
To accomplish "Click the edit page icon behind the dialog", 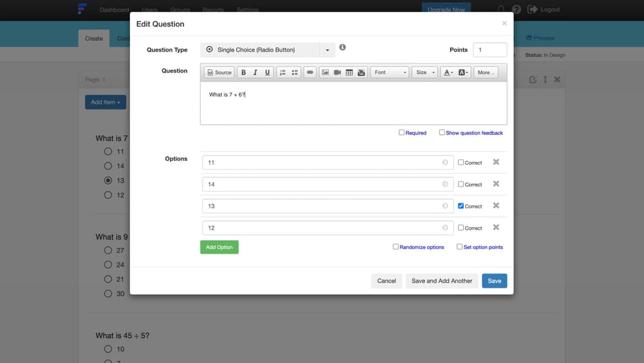I will click(533, 80).
